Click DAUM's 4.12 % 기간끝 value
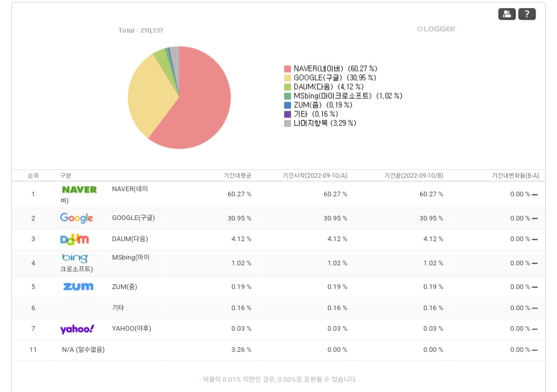Viewport: 557px width, 392px height. (433, 239)
